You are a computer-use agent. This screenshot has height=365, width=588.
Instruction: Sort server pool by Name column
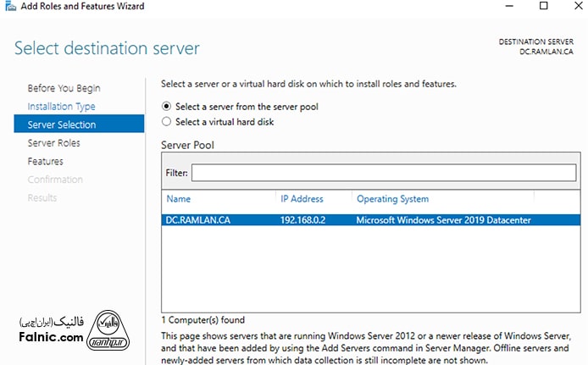coord(179,199)
